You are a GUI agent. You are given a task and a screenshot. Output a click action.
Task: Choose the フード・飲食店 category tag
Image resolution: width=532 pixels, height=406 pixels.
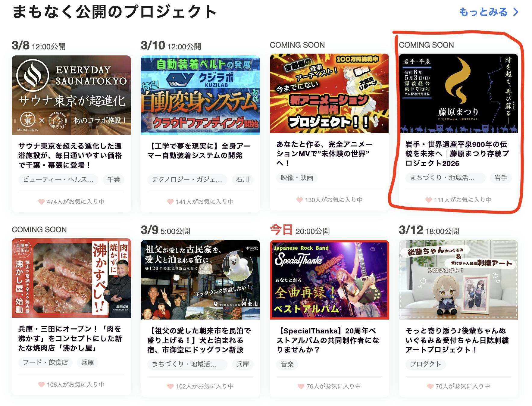coord(45,362)
